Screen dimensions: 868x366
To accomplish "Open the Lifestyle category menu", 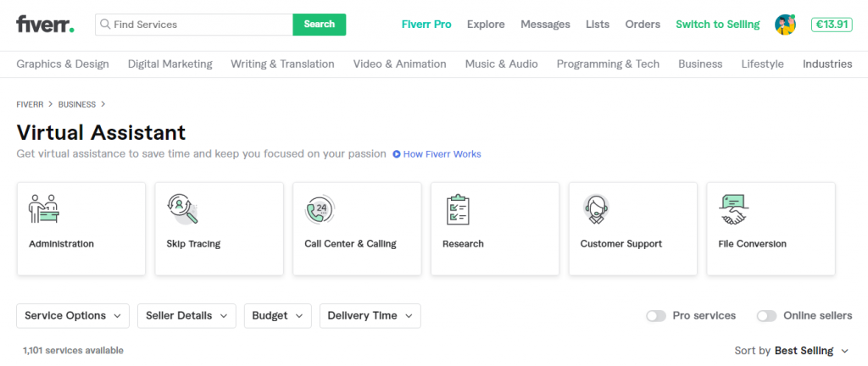I will click(762, 64).
